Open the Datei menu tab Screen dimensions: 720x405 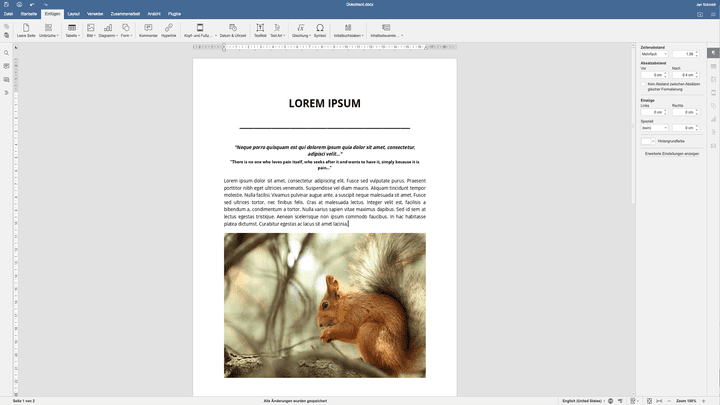(x=8, y=14)
